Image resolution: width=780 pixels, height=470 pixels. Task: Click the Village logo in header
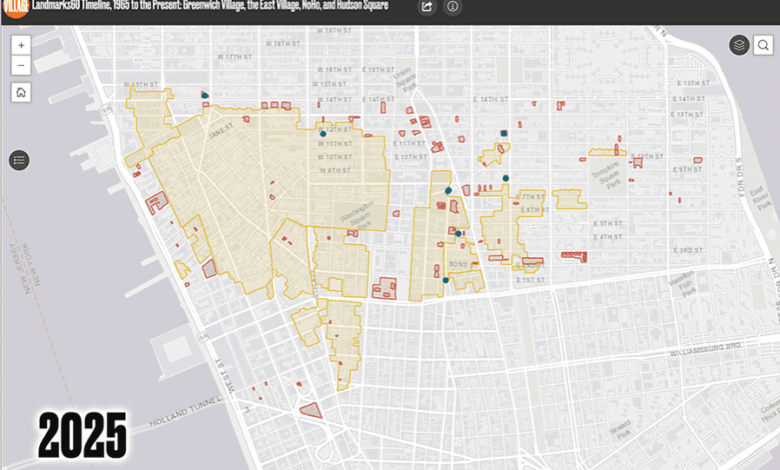tap(14, 8)
